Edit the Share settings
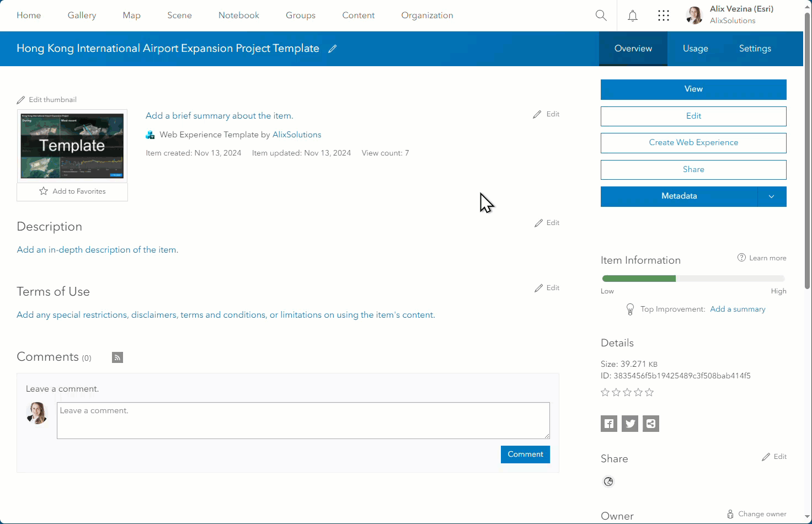The height and width of the screenshot is (524, 812). pos(774,457)
